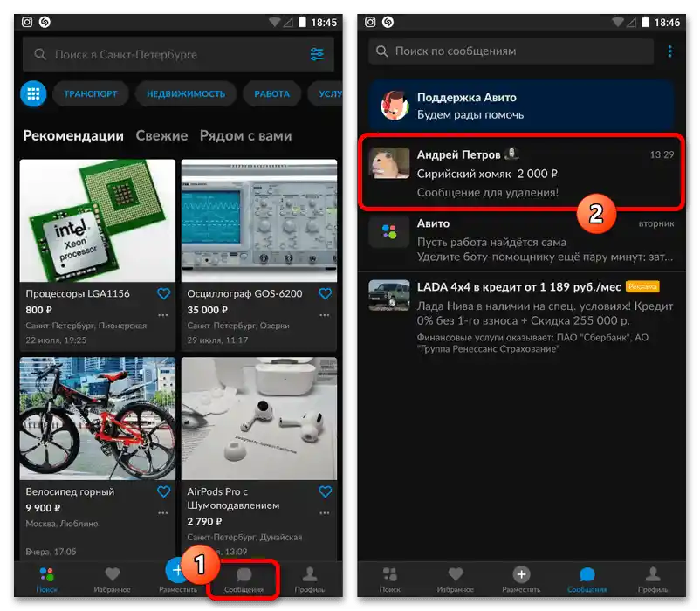The width and height of the screenshot is (700, 611).
Task: Tap the Wi-Fi status icon beside 18:45
Action: point(274,22)
